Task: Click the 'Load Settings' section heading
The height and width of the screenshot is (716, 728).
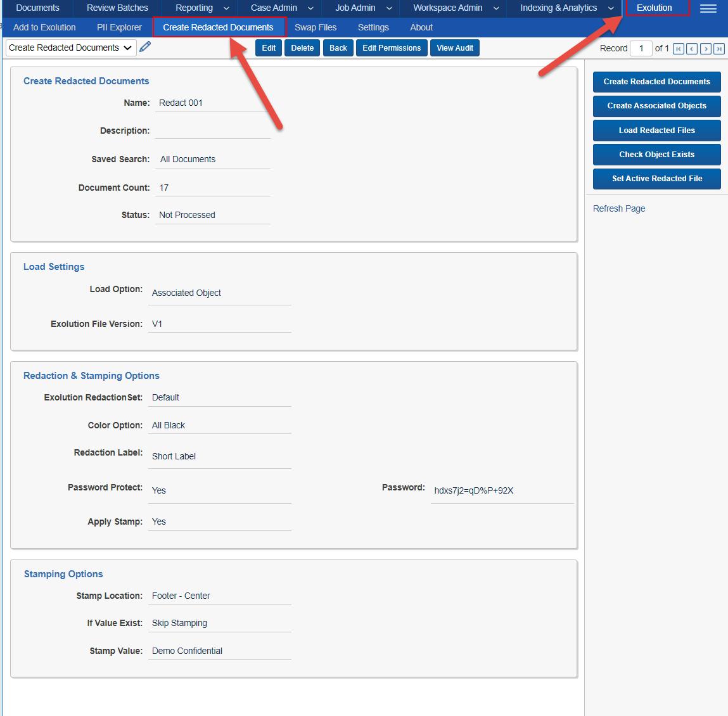Action: click(x=54, y=267)
